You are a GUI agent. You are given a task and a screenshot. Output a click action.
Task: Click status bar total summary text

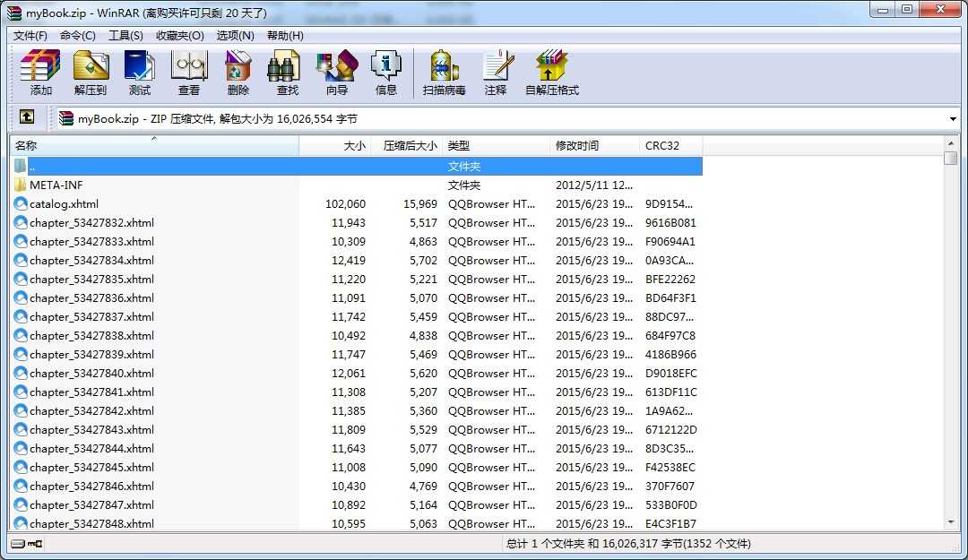pos(628,543)
